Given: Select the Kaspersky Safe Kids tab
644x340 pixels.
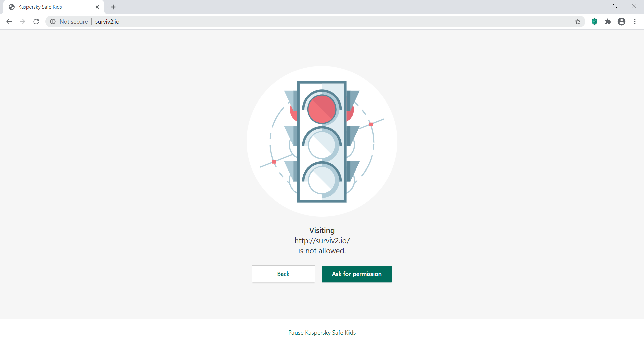Looking at the screenshot, I should [54, 7].
